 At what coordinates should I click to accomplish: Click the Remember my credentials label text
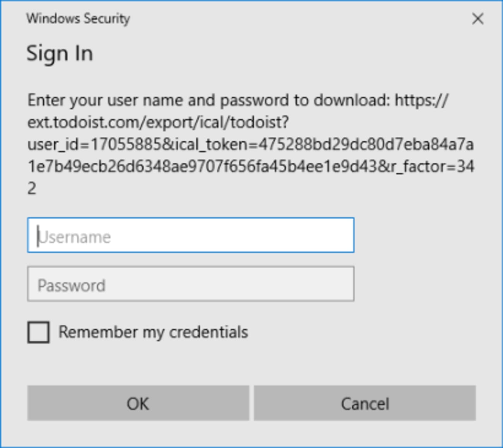click(153, 332)
